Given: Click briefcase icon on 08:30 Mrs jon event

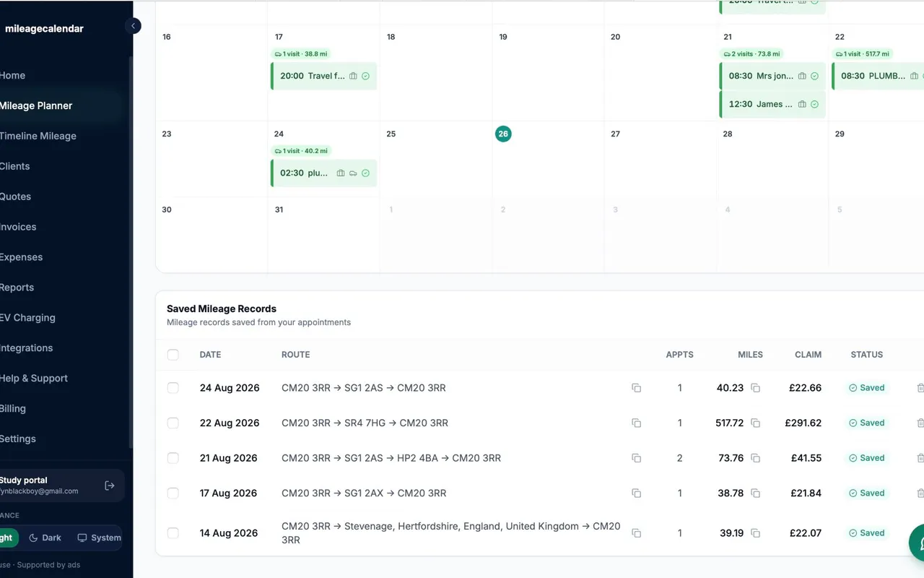Looking at the screenshot, I should point(802,76).
